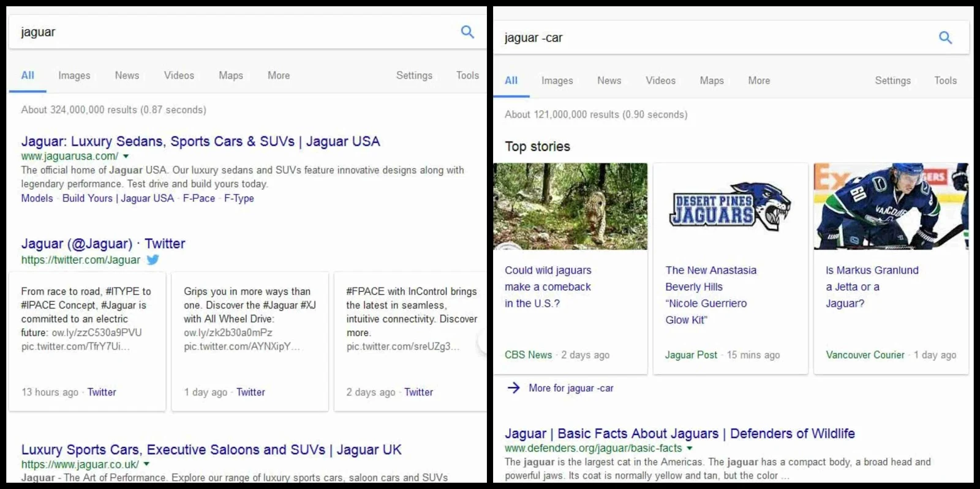Open tweet card about #FPACE with InControl
Image resolution: width=980 pixels, height=489 pixels.
tap(410, 342)
